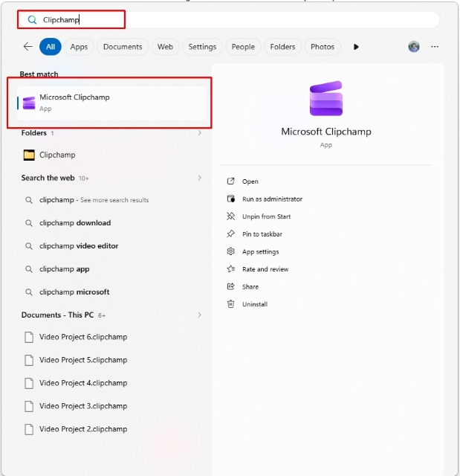This screenshot has width=460, height=476.
Task: Select the 'clipchamp microsoft' web suggestion
Action: click(111, 292)
